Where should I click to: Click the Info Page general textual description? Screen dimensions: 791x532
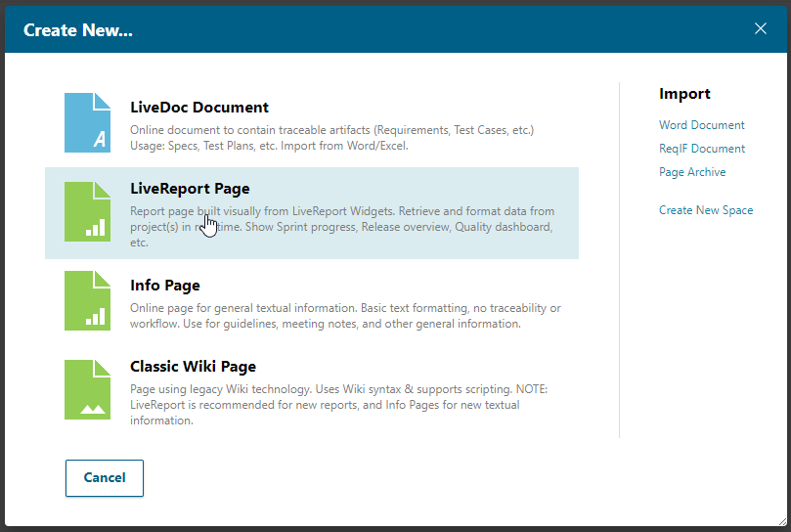(x=345, y=316)
